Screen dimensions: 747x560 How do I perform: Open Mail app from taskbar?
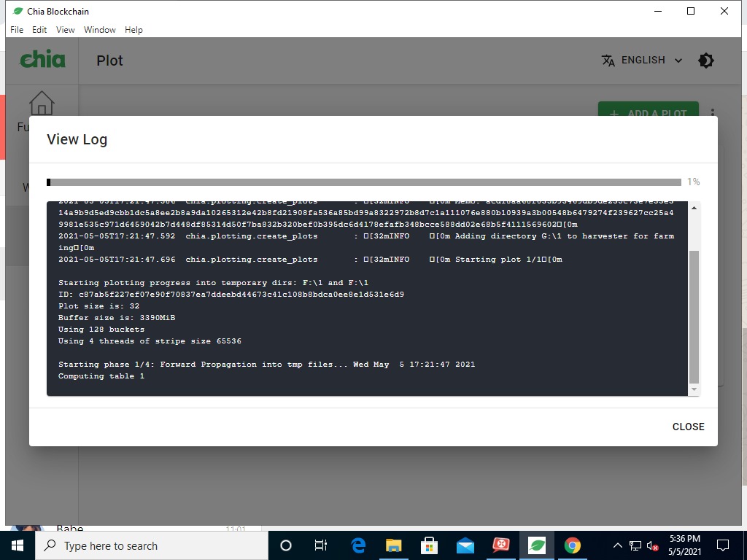pyautogui.click(x=465, y=545)
